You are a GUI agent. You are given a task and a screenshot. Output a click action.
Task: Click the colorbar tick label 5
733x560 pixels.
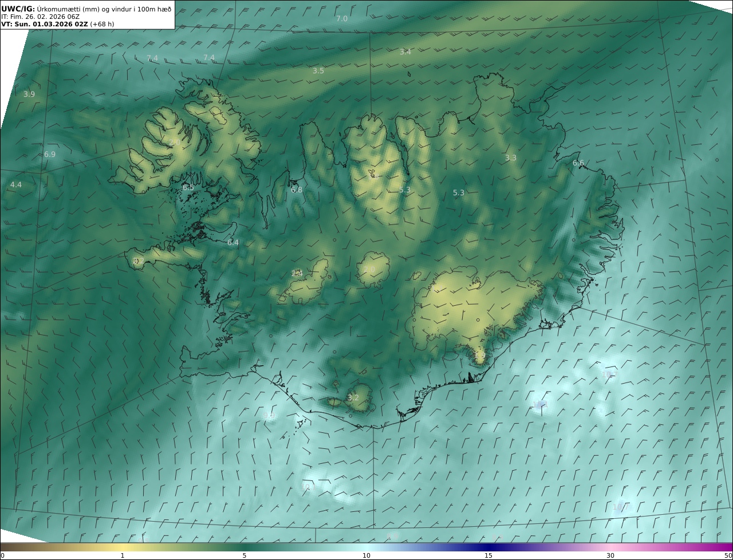245,555
